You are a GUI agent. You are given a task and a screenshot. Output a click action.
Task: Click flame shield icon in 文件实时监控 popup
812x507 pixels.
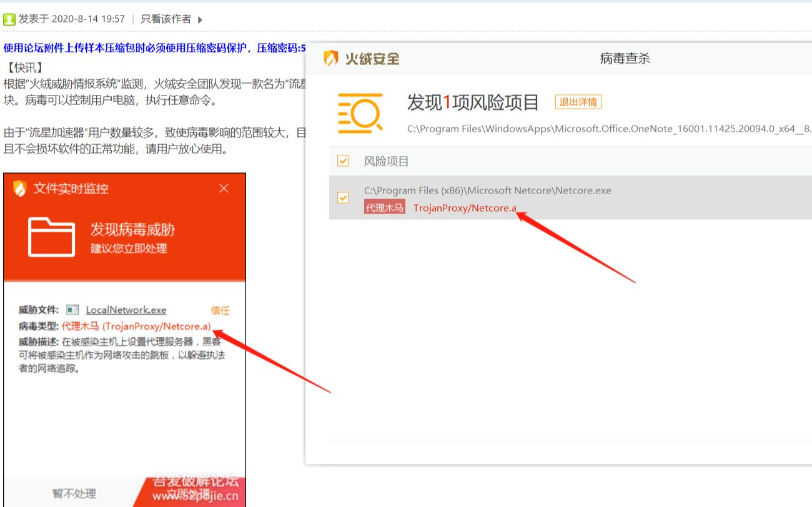pos(20,189)
